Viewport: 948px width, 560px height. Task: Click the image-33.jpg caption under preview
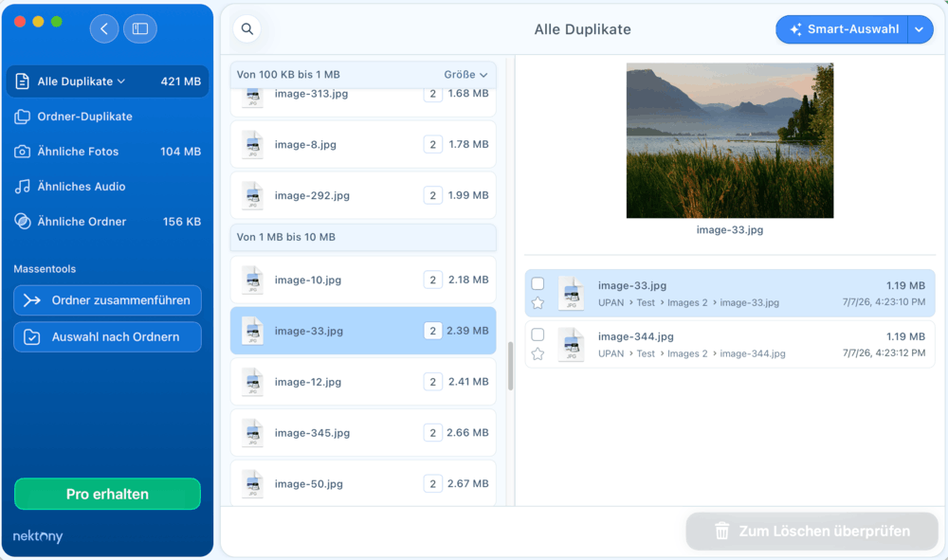[x=730, y=229]
